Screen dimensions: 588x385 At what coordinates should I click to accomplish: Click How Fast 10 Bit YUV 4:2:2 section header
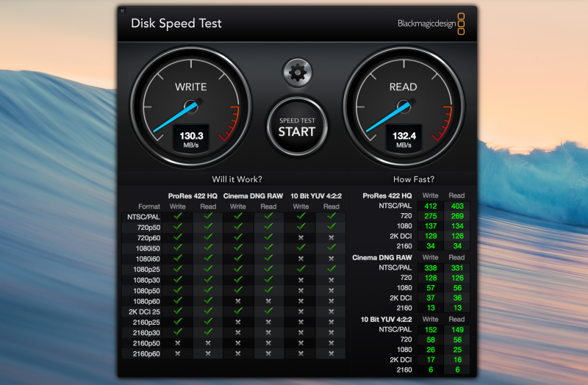387,320
